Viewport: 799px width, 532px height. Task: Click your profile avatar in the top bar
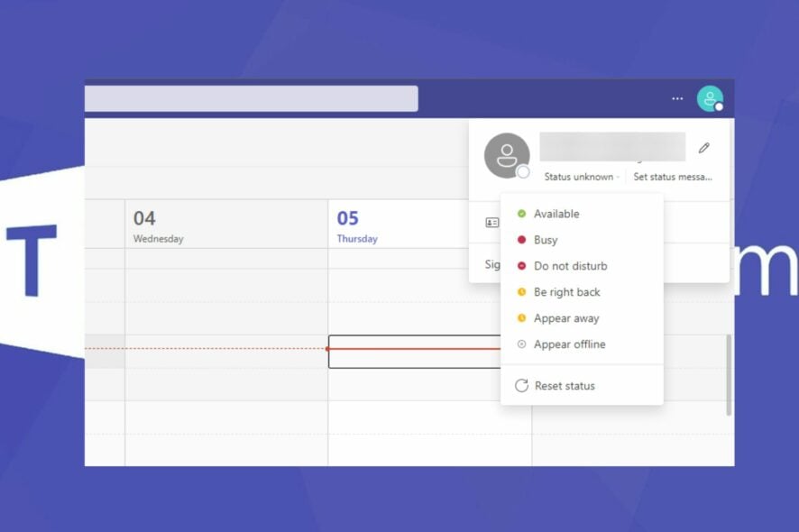click(x=711, y=99)
